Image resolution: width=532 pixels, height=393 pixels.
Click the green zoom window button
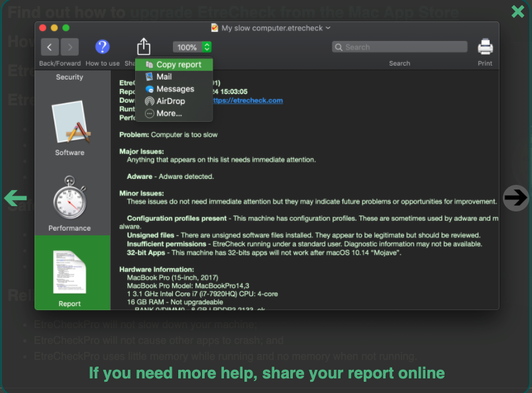point(66,28)
